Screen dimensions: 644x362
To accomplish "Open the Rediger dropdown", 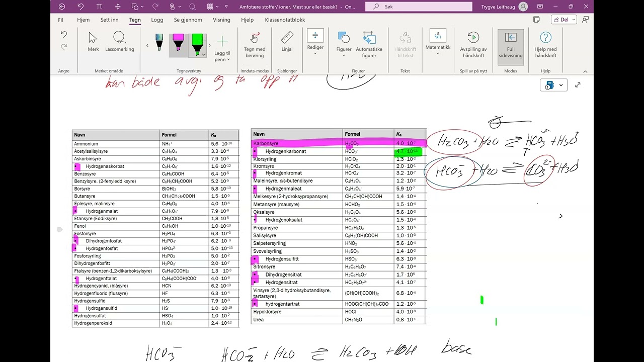I will point(315,42).
